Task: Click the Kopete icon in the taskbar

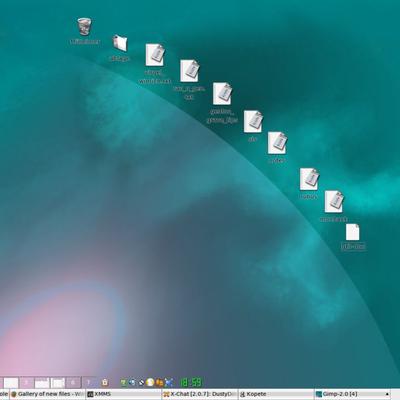Action: [242, 394]
